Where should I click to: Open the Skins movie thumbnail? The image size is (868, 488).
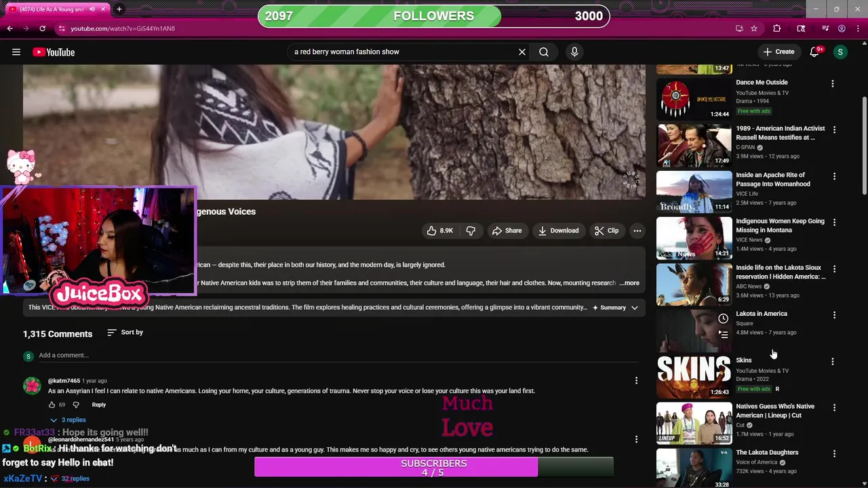694,377
